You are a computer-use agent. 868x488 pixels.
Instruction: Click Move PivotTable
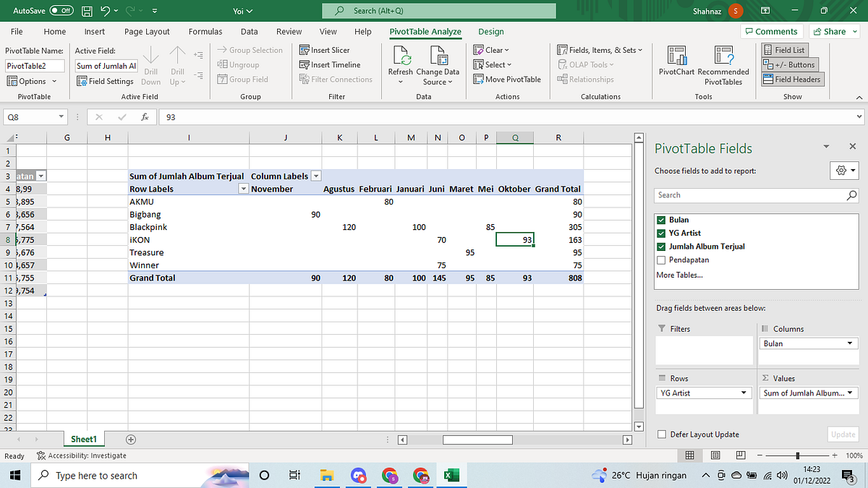click(x=506, y=79)
